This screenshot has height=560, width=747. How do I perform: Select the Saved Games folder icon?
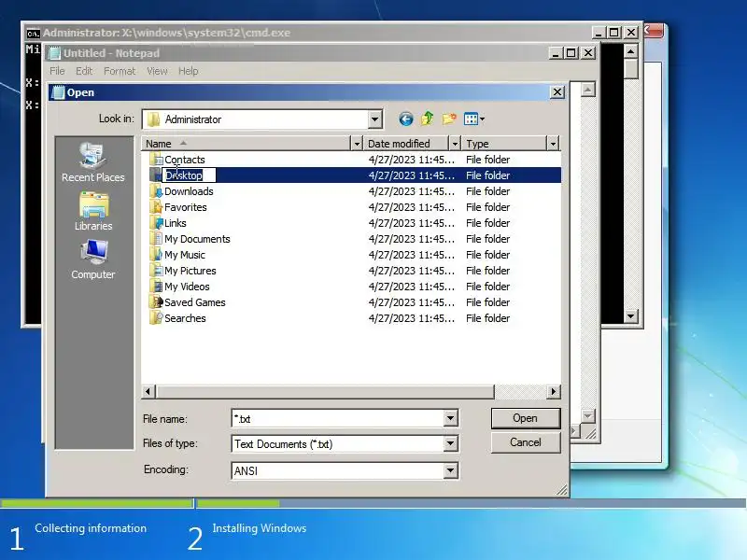pyautogui.click(x=156, y=302)
